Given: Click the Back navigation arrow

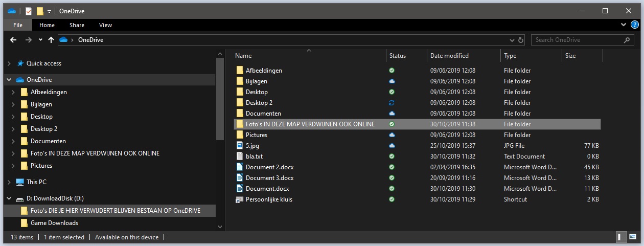Looking at the screenshot, I should tap(13, 40).
